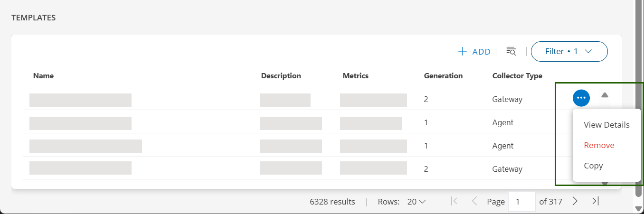
Task: Click the table scroll up arrow
Action: (x=605, y=95)
